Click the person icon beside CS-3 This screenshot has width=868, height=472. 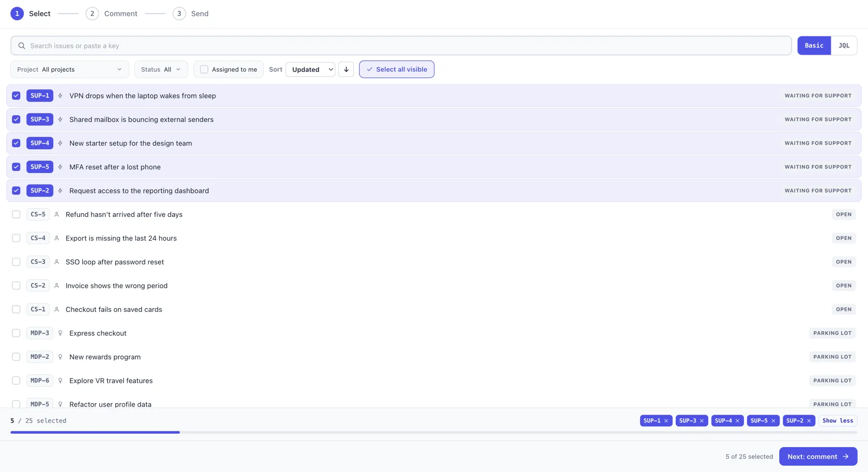57,262
